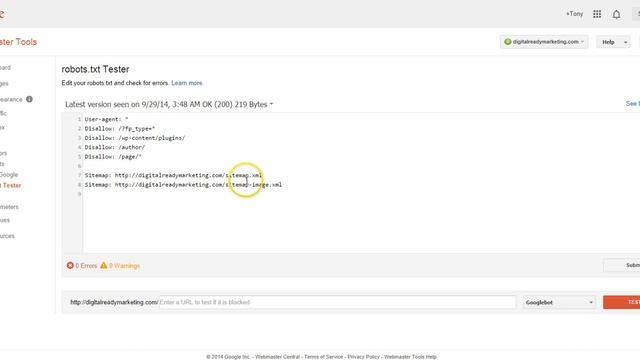The width and height of the screenshot is (640, 360).
Task: Open the Fetch as Google sidebar item
Action: 9,175
